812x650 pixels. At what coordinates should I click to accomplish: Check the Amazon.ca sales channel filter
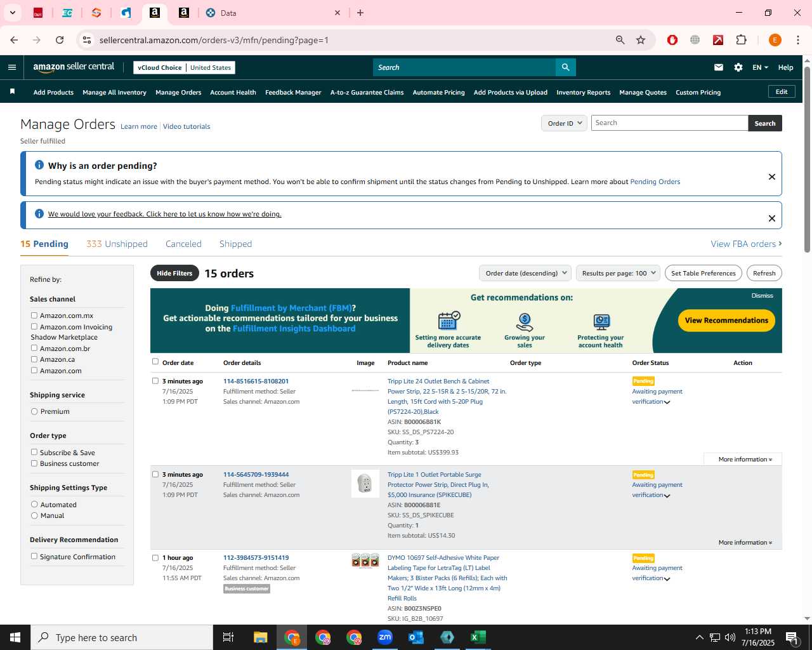click(34, 359)
